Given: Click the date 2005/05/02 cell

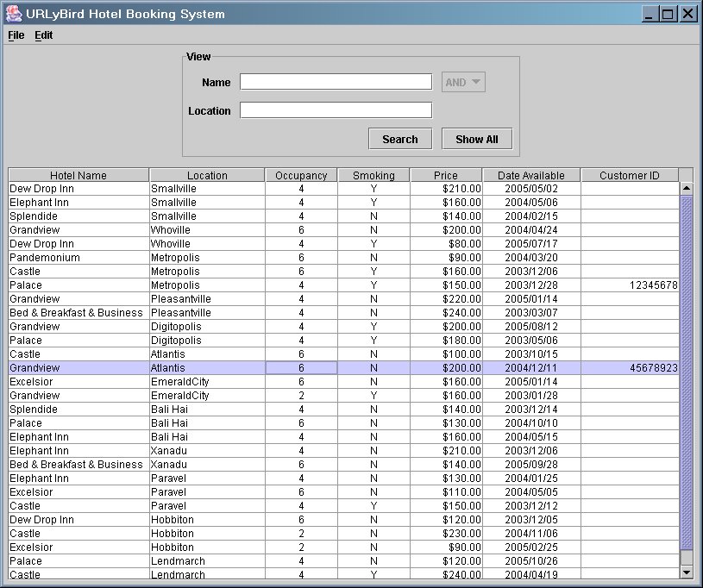Looking at the screenshot, I should (x=531, y=189).
